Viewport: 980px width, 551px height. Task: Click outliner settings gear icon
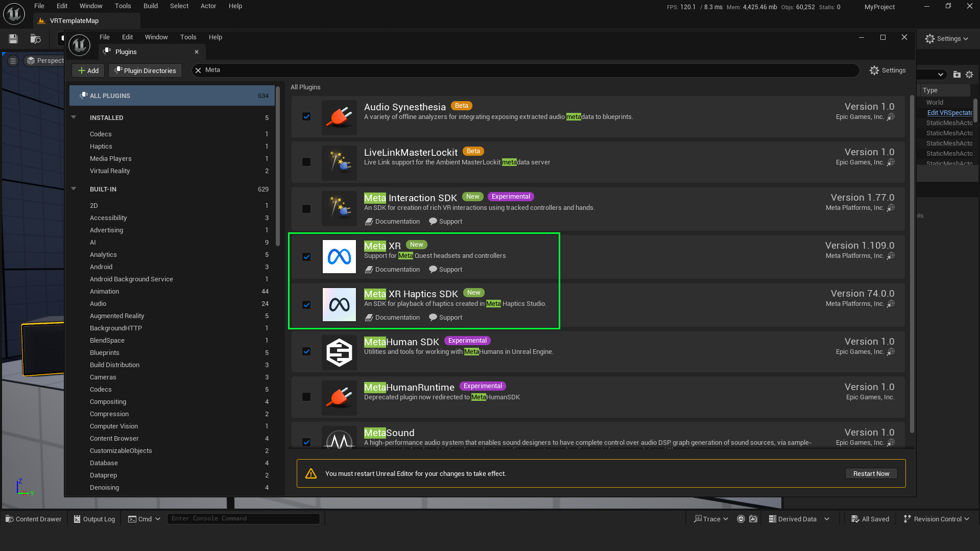point(969,75)
